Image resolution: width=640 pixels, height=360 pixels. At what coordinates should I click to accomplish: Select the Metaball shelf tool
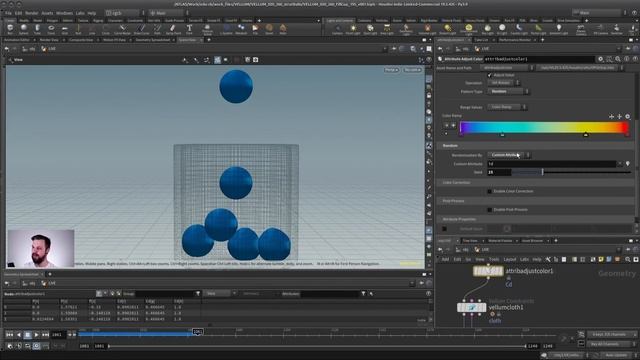[x=241, y=29]
